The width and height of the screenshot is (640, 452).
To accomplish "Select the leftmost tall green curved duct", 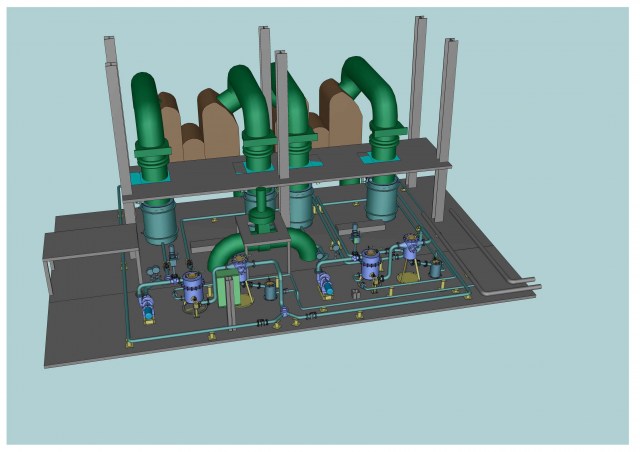I will tap(149, 129).
